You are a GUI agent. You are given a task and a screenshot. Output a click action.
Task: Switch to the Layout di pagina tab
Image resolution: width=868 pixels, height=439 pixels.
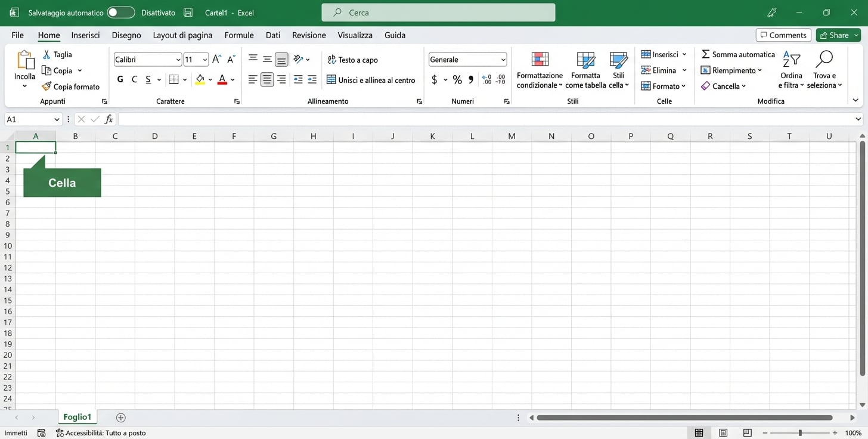182,35
